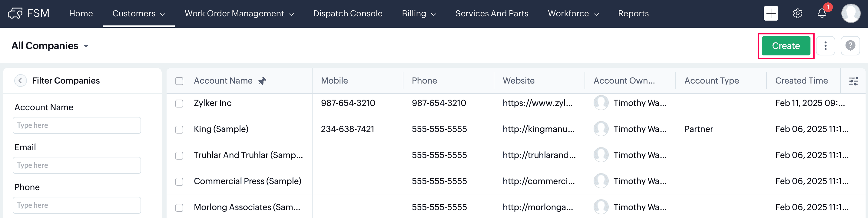Click the help question mark icon

[850, 46]
